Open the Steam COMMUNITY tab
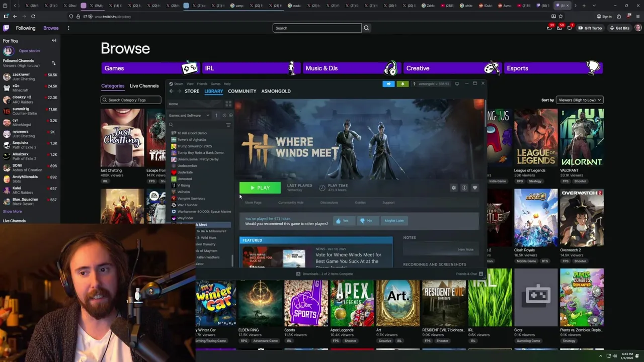 pos(242,91)
